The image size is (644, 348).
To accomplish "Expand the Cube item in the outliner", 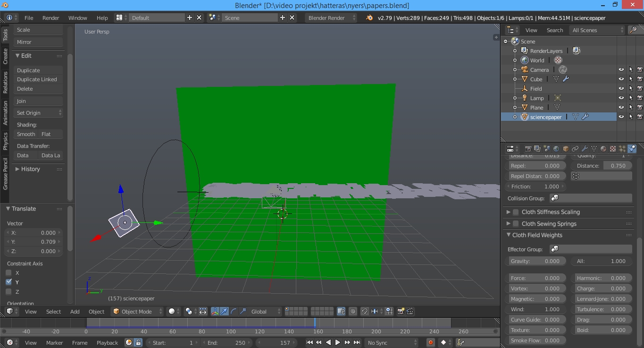I will 515,79.
